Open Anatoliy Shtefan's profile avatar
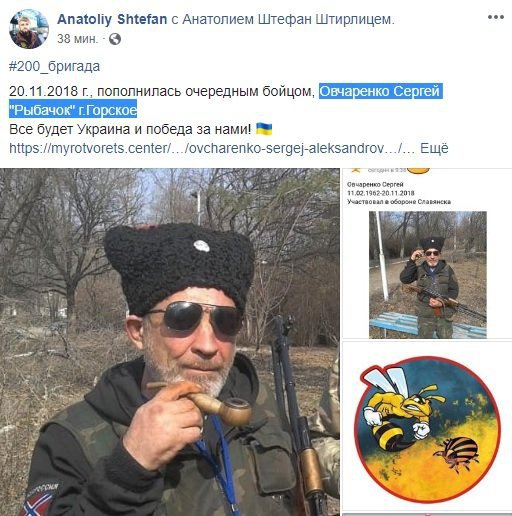 click(x=29, y=29)
